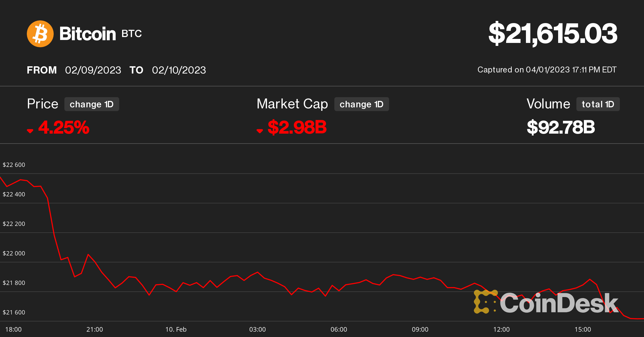Image resolution: width=644 pixels, height=337 pixels.
Task: Click the 'FROM' label
Action: tap(42, 70)
